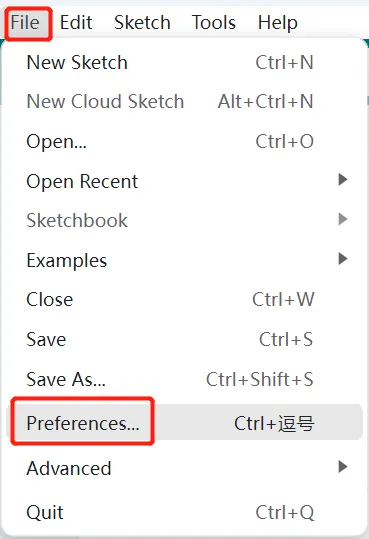369x539 pixels.
Task: Click the Examples submenu arrow
Action: coord(343,258)
